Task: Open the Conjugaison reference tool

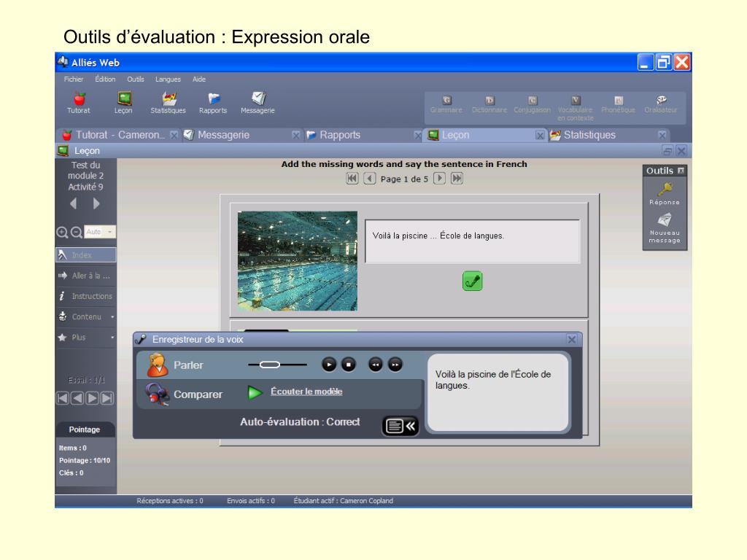Action: point(532,104)
